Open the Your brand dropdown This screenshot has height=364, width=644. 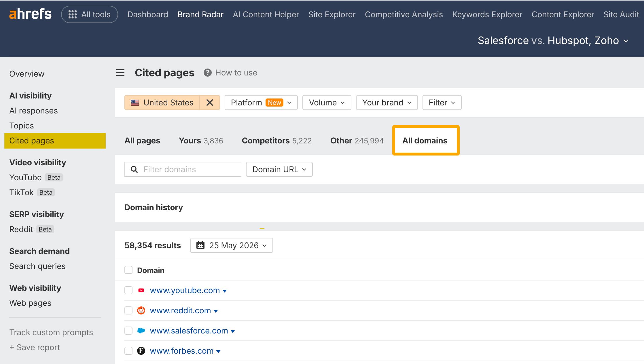(x=387, y=103)
